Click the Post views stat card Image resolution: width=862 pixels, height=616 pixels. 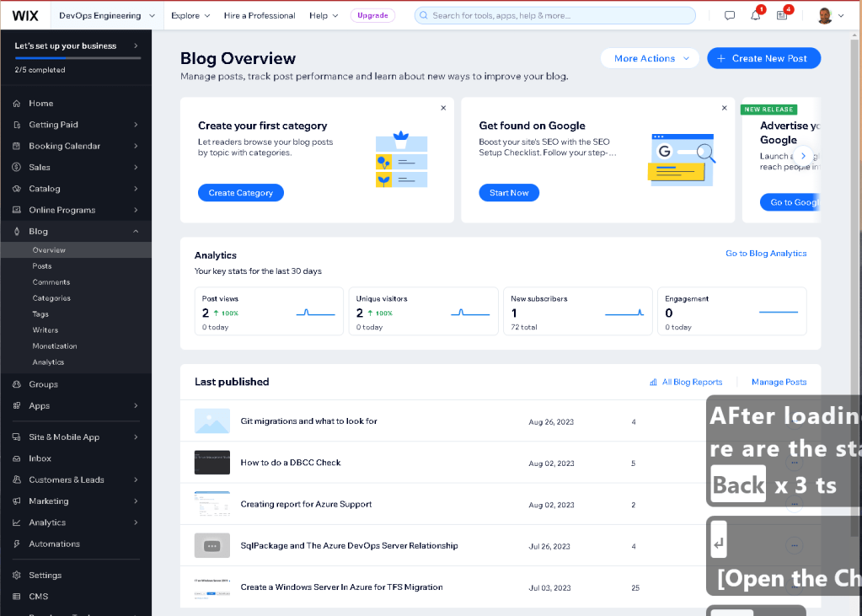[x=269, y=311]
